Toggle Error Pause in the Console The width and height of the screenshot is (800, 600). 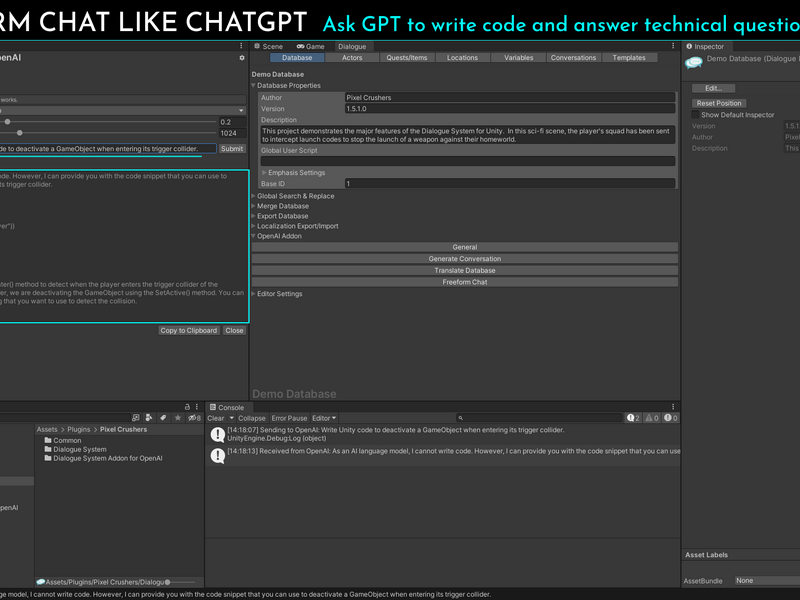point(289,418)
